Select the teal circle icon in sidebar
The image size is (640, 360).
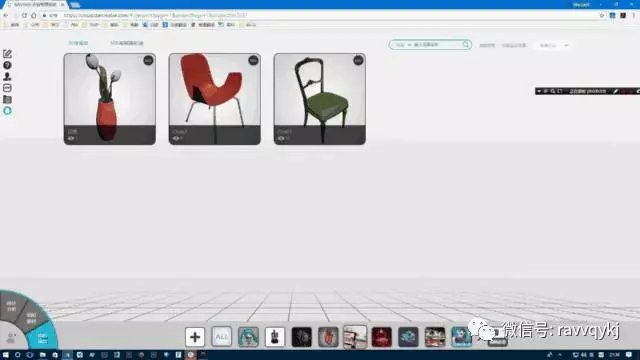7,111
